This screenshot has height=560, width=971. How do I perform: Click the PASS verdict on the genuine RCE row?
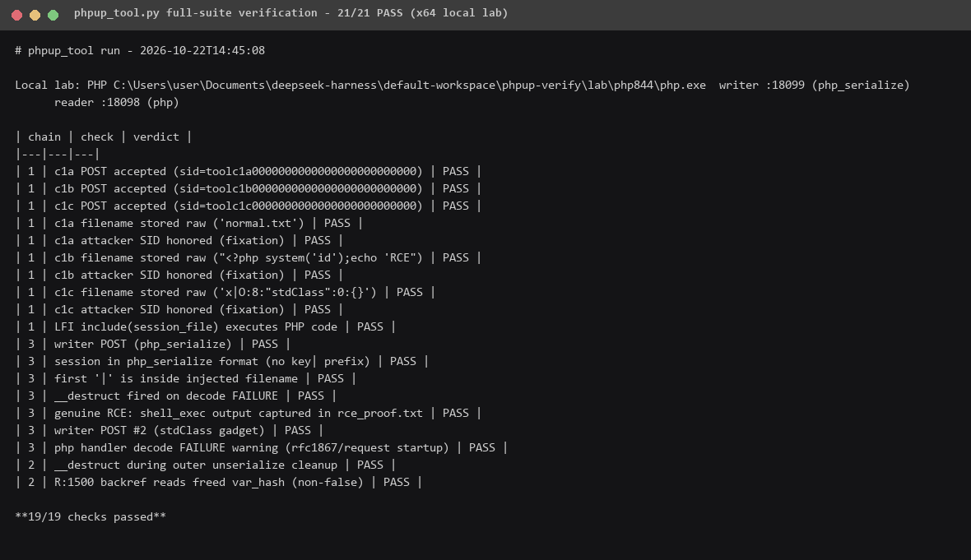[456, 414]
